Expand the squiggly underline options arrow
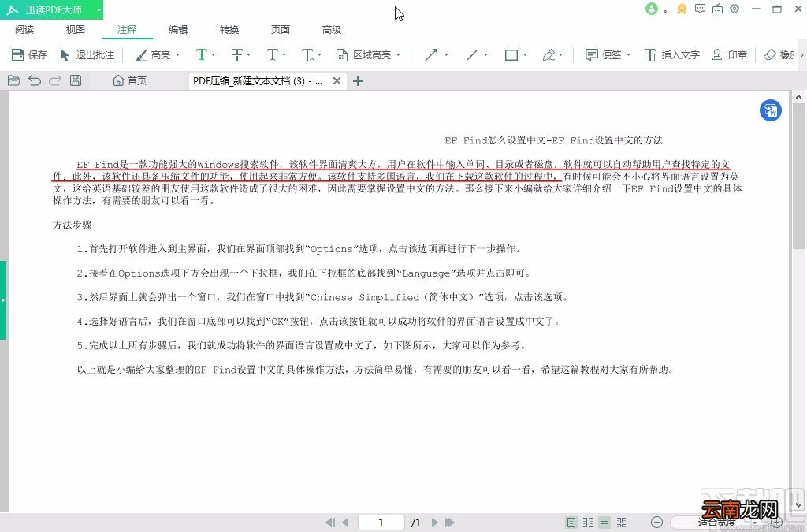 (284, 54)
